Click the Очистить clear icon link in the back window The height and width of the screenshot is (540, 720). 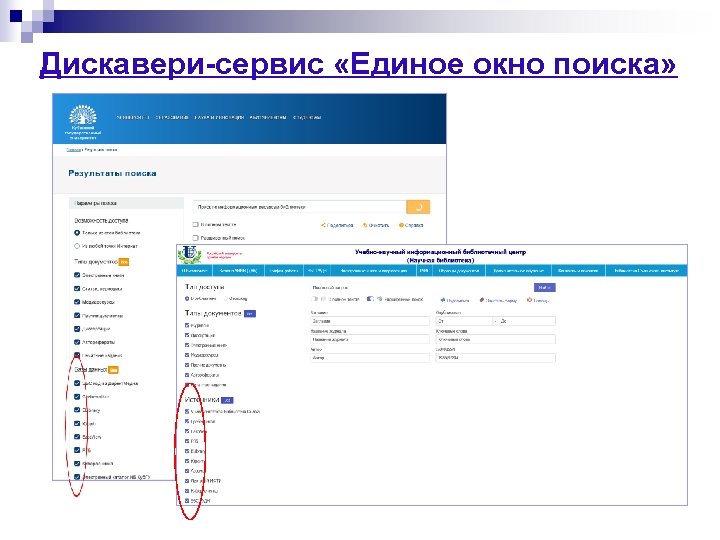pos(376,225)
